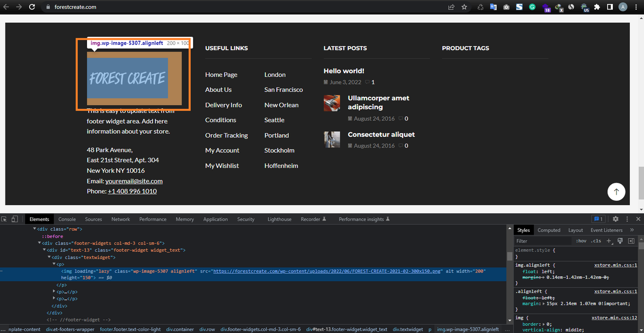Image resolution: width=644 pixels, height=333 pixels.
Task: Open DevTools settings gear
Action: [615, 219]
